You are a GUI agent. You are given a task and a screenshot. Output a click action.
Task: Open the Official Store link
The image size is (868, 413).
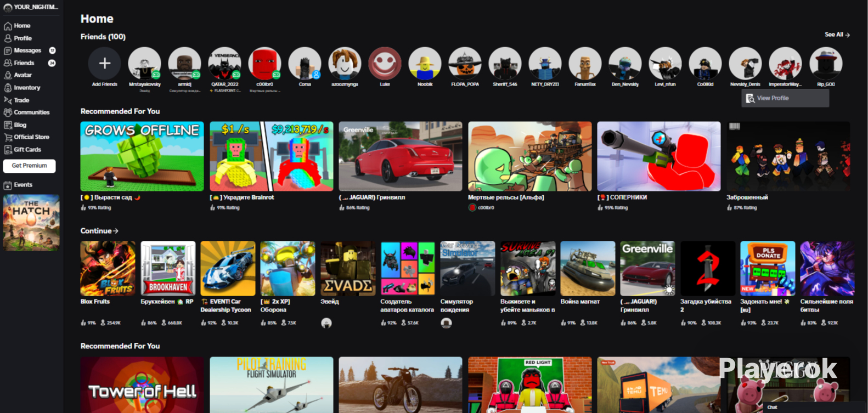(x=31, y=137)
